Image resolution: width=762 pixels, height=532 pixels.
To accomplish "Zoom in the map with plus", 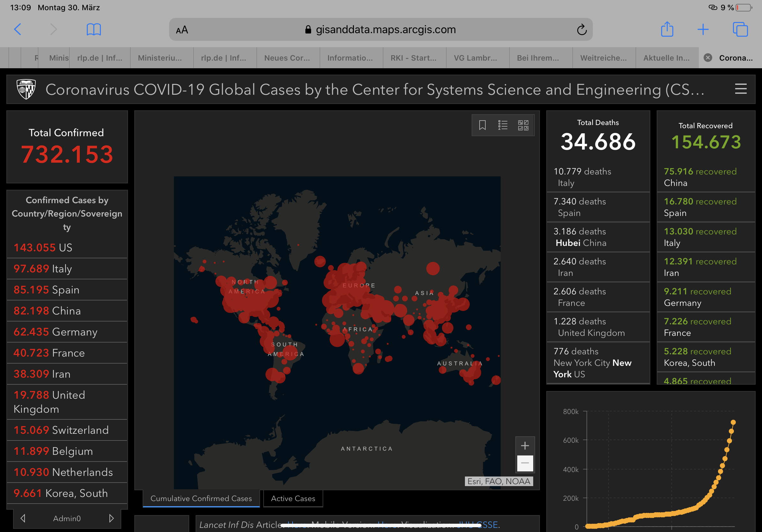I will point(525,446).
